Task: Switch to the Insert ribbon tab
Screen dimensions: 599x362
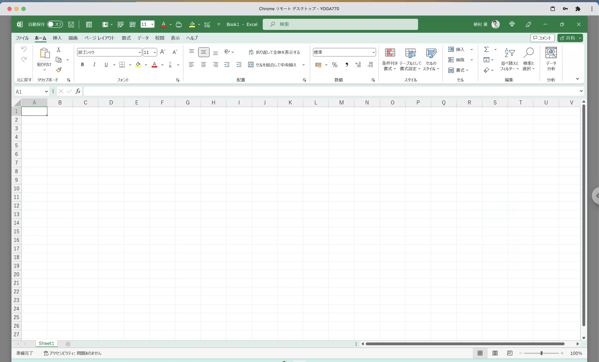Action: click(57, 38)
